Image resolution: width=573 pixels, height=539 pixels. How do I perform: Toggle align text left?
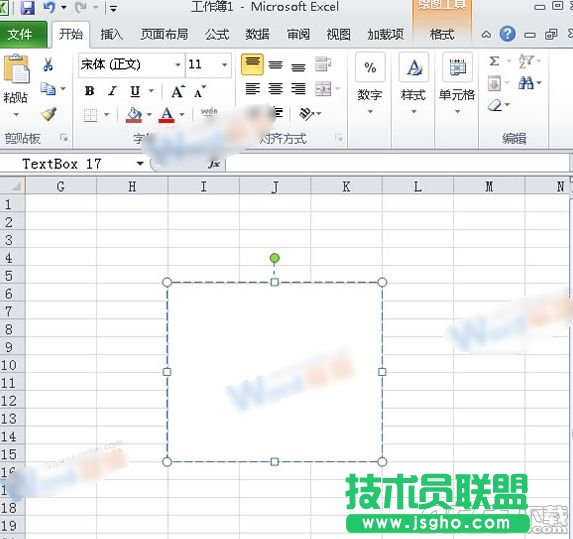tap(253, 88)
